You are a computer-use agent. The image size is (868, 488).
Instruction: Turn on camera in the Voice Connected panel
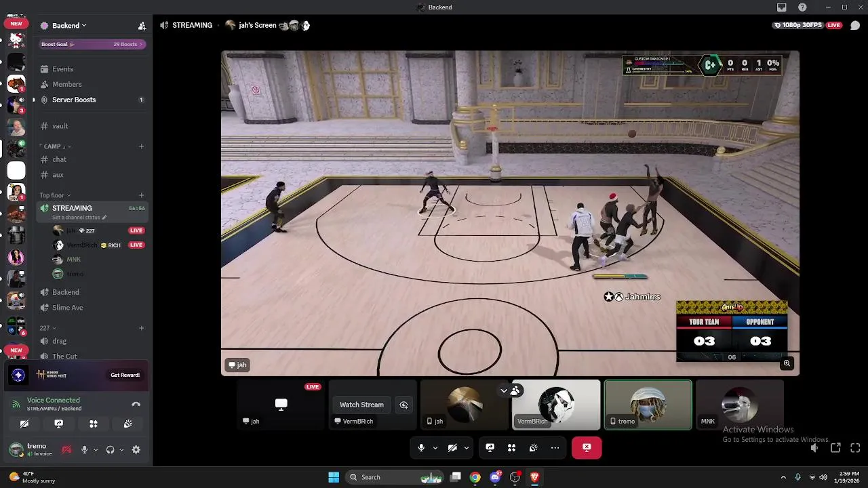[x=24, y=424]
